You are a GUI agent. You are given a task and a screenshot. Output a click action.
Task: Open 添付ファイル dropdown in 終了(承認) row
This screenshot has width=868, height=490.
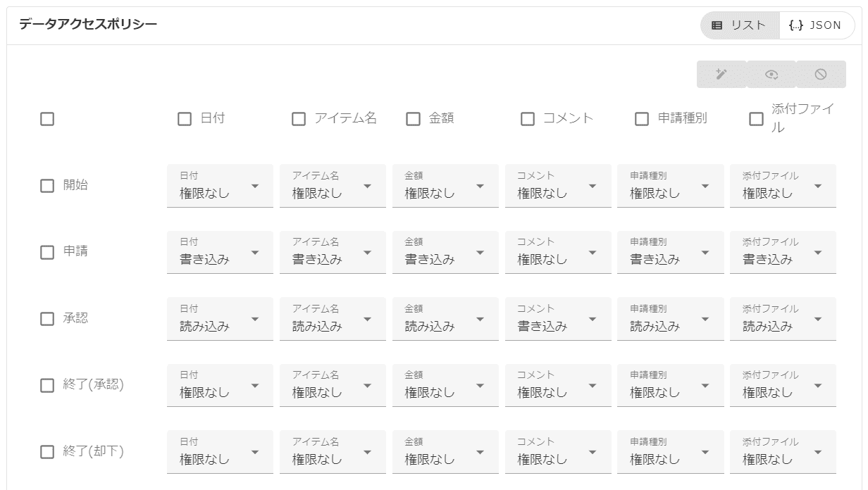click(x=783, y=386)
